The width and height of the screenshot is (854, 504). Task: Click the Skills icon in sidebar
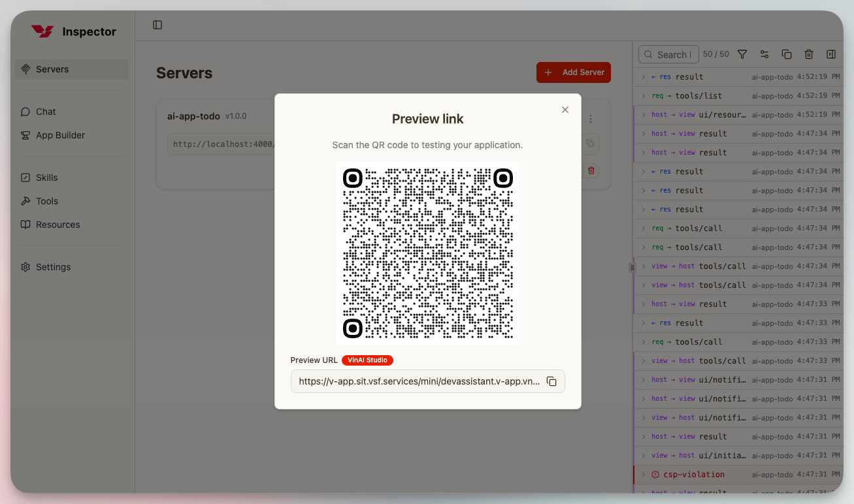click(x=25, y=178)
